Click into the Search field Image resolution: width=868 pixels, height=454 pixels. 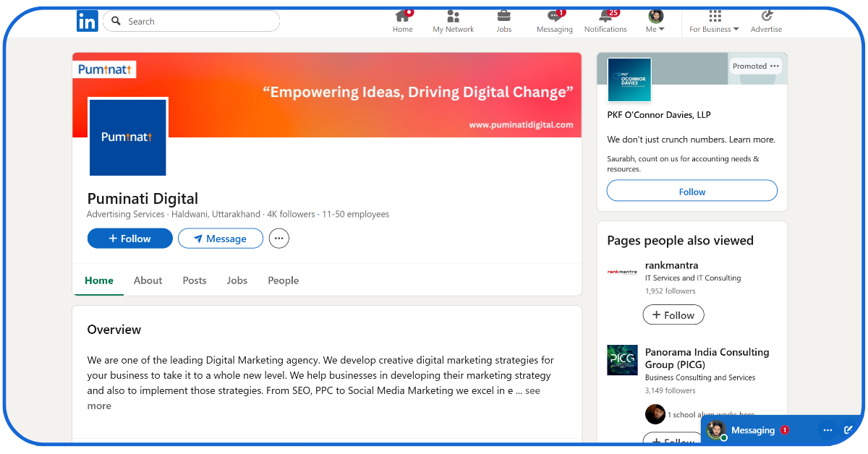pyautogui.click(x=192, y=22)
